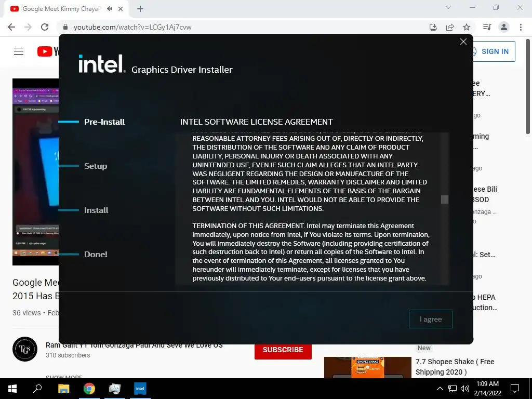Image resolution: width=532 pixels, height=399 pixels.
Task: Show hidden system tray icons
Action: (440, 389)
